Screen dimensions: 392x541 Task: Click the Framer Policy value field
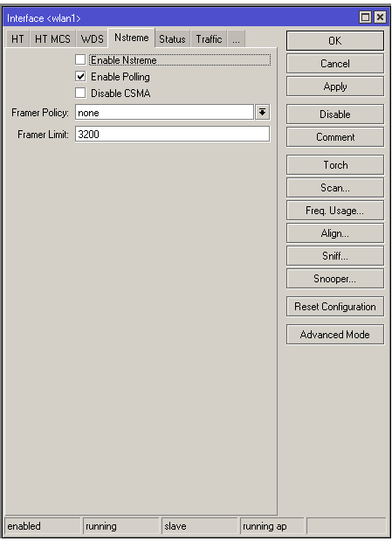[x=164, y=113]
